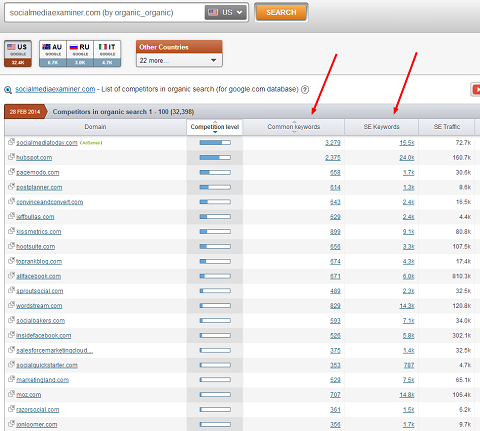Click external link icon beside jeffbullas.com
The height and width of the screenshot is (431, 480).
pyautogui.click(x=11, y=216)
